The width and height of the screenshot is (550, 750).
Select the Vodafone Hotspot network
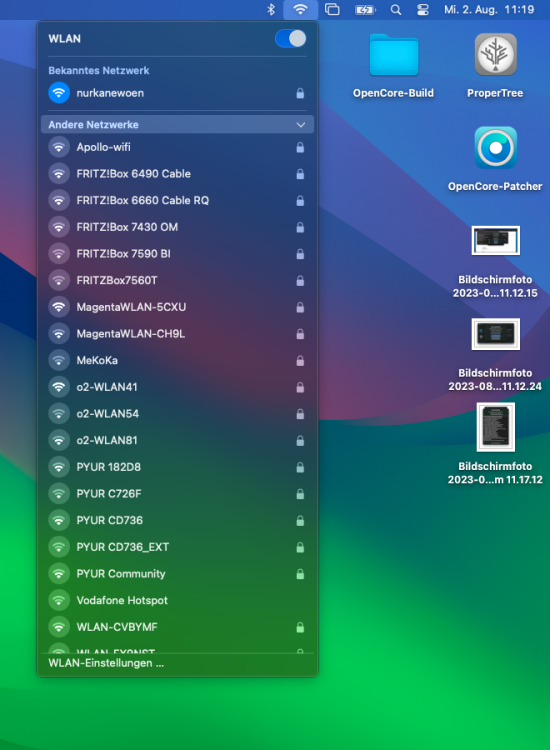(177, 600)
